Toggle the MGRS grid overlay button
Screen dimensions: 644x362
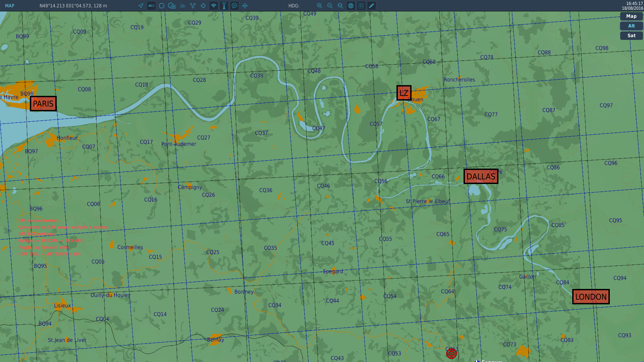click(361, 6)
